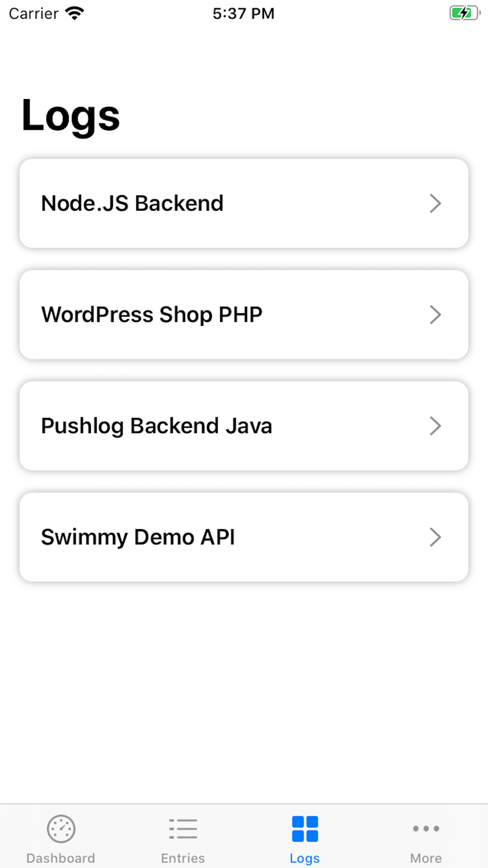Image resolution: width=488 pixels, height=868 pixels.
Task: Expand the Pushlog Backend Java chevron
Action: pyautogui.click(x=435, y=426)
